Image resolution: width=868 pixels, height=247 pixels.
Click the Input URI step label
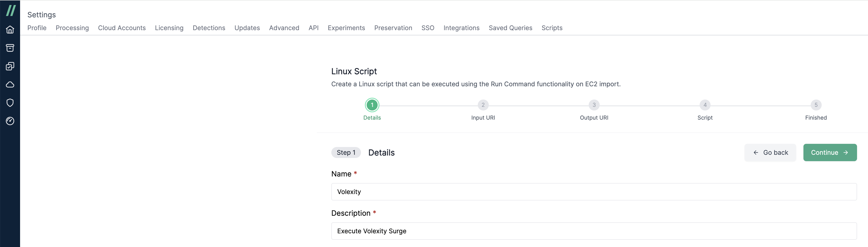pyautogui.click(x=483, y=118)
